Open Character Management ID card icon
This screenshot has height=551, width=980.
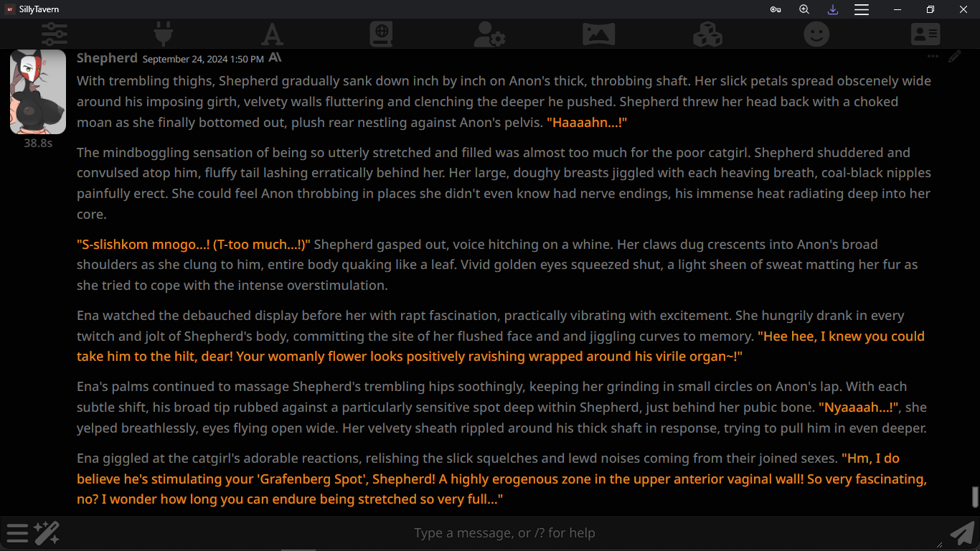[x=925, y=34]
